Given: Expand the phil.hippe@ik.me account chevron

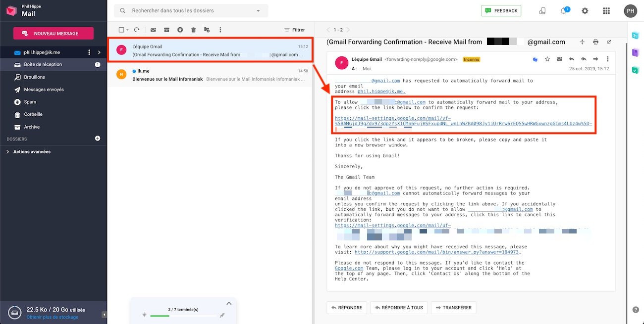Looking at the screenshot, I should point(99,52).
